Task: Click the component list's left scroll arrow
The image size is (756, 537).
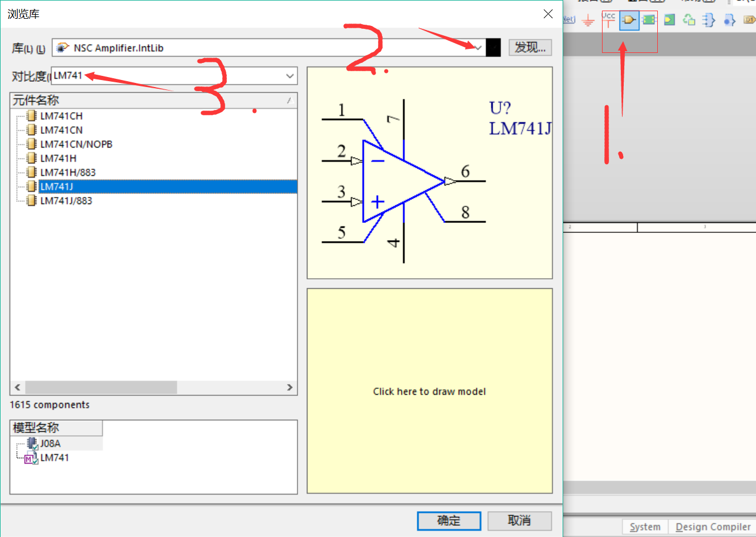Action: click(18, 388)
